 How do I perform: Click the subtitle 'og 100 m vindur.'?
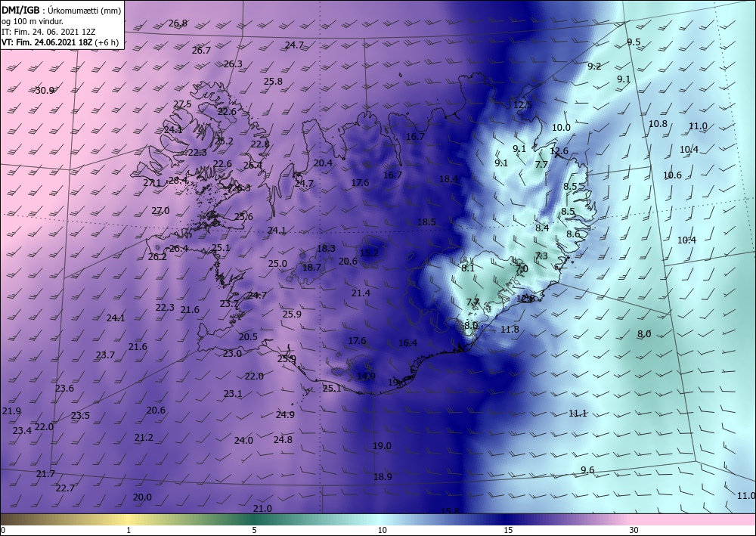click(33, 20)
